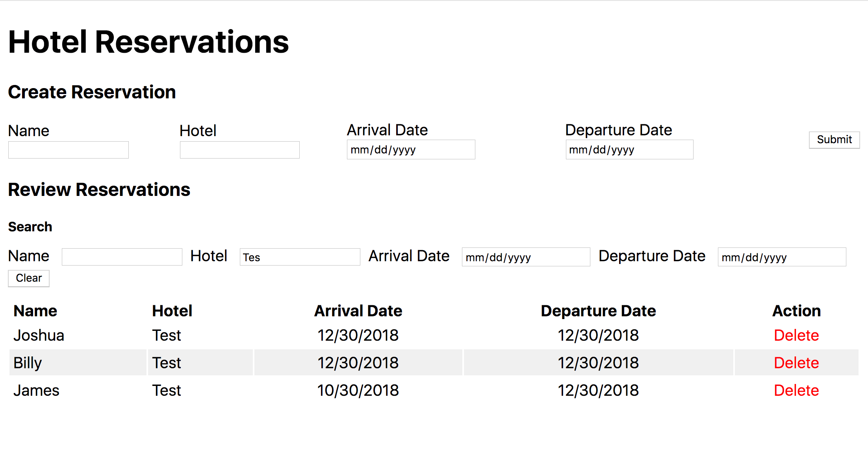This screenshot has height=454, width=868.
Task: Click the Clear search button
Action: (29, 278)
